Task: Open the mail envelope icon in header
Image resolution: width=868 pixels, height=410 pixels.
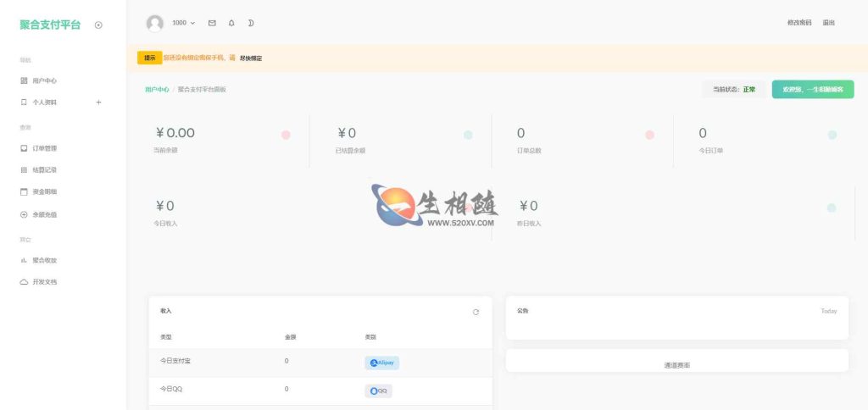Action: coord(212,23)
